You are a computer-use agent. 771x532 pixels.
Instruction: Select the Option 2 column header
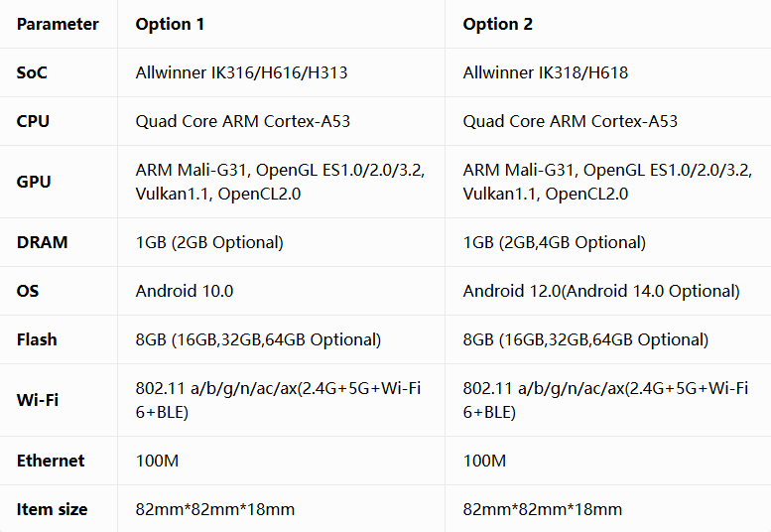coord(497,24)
